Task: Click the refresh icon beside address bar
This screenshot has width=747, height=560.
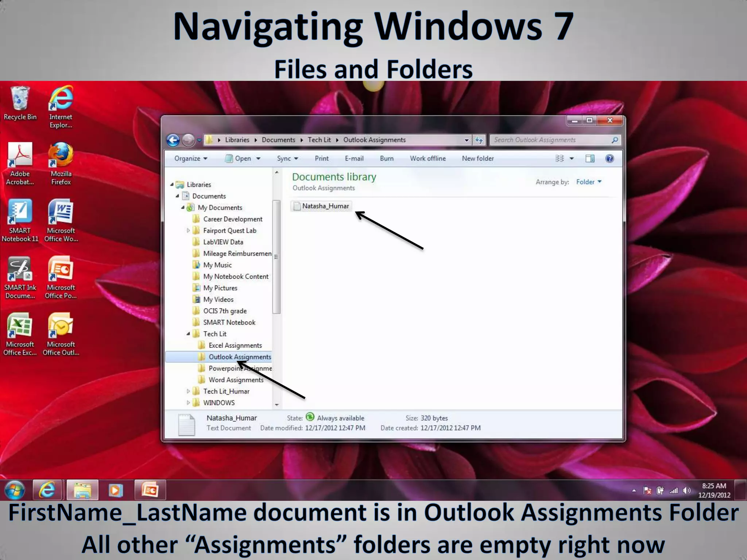Action: click(479, 140)
